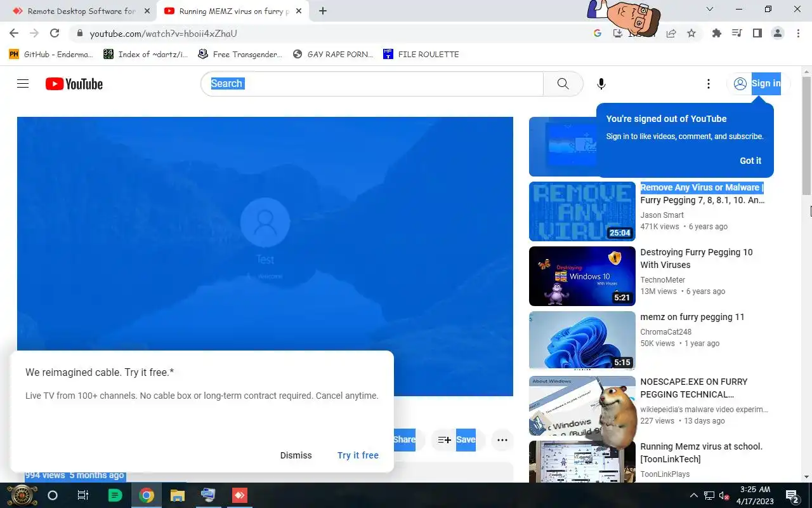Viewport: 812px width, 508px height.
Task: Click the address bar URL
Action: tap(164, 34)
